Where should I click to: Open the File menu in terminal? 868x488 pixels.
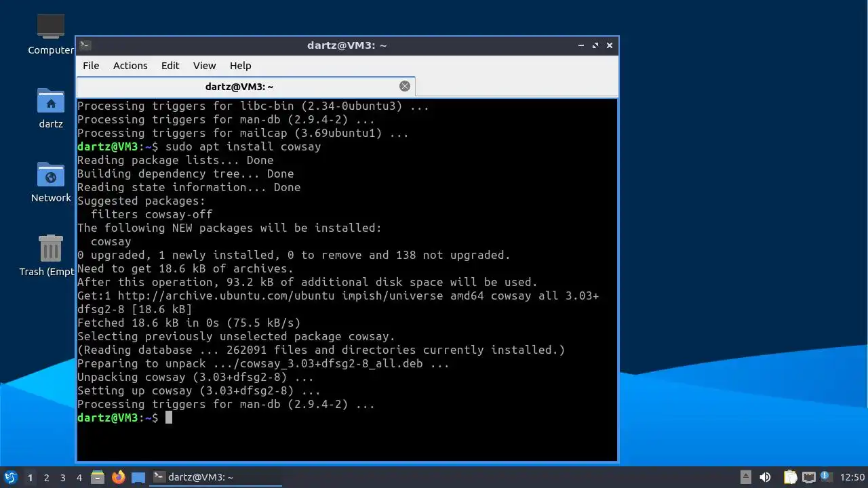pyautogui.click(x=91, y=66)
